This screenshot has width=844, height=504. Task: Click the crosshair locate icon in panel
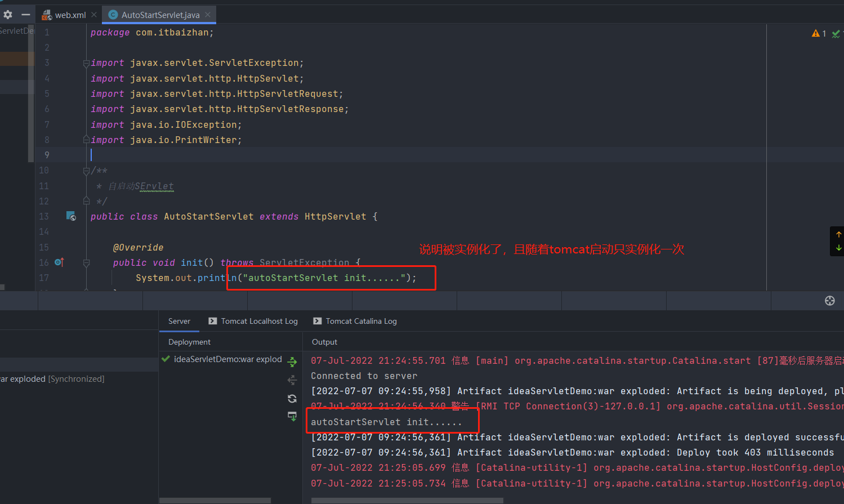830,301
